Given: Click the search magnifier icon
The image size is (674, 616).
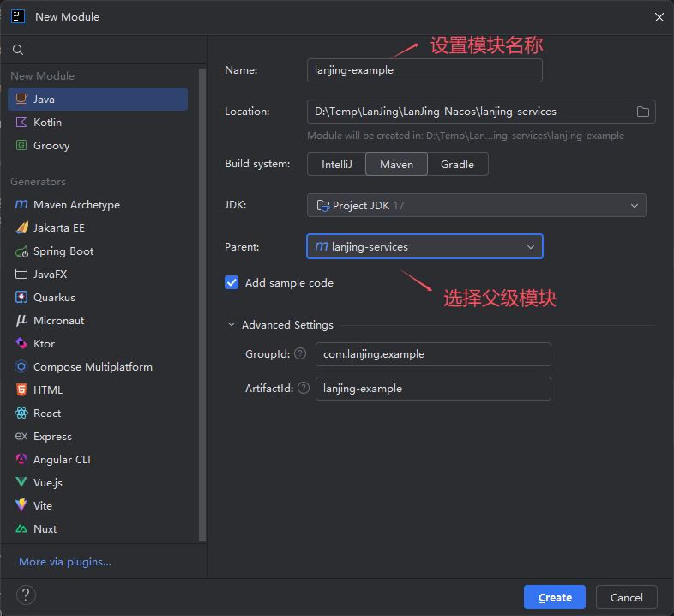Looking at the screenshot, I should (x=18, y=50).
